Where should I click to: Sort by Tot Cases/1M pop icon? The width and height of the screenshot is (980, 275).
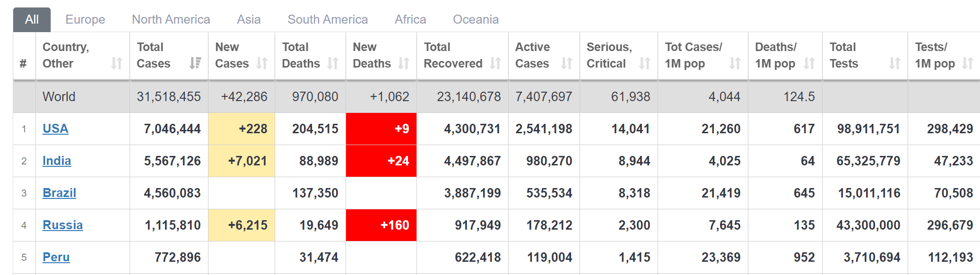pos(735,63)
